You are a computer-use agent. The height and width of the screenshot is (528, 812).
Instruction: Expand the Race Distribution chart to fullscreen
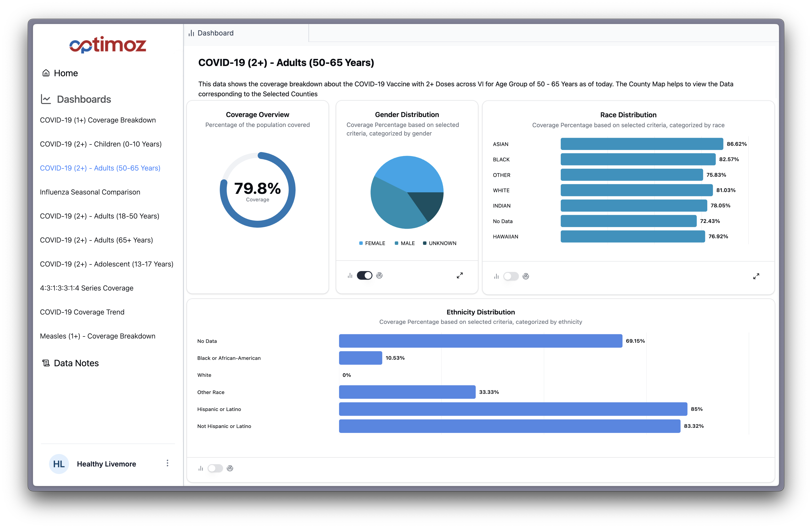[756, 276]
